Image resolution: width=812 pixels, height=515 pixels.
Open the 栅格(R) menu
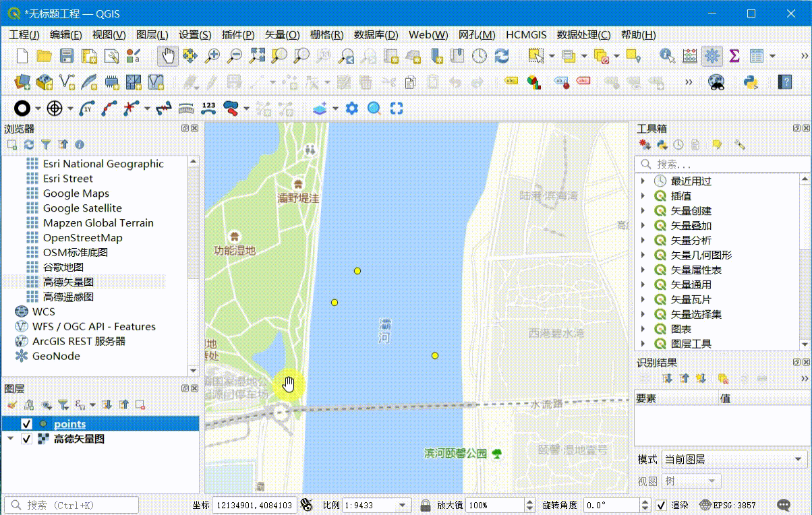pyautogui.click(x=326, y=35)
